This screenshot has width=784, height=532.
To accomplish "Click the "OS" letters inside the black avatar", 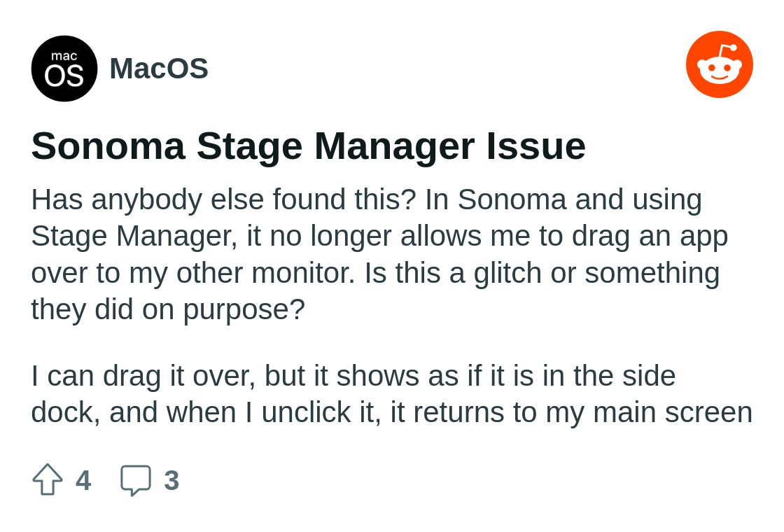I will pos(64,76).
